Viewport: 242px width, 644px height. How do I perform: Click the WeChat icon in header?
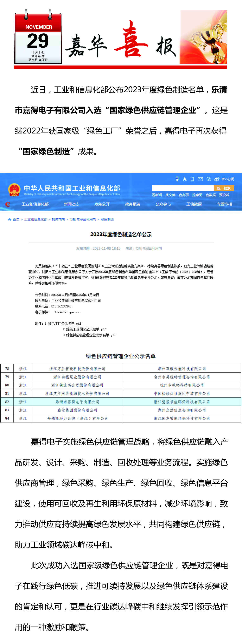pyautogui.click(x=209, y=179)
